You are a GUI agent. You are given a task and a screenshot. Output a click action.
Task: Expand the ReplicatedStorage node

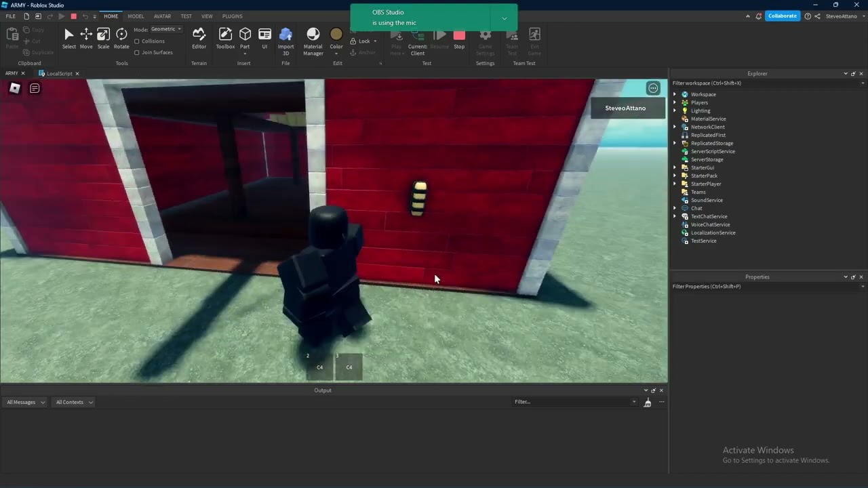tap(675, 144)
